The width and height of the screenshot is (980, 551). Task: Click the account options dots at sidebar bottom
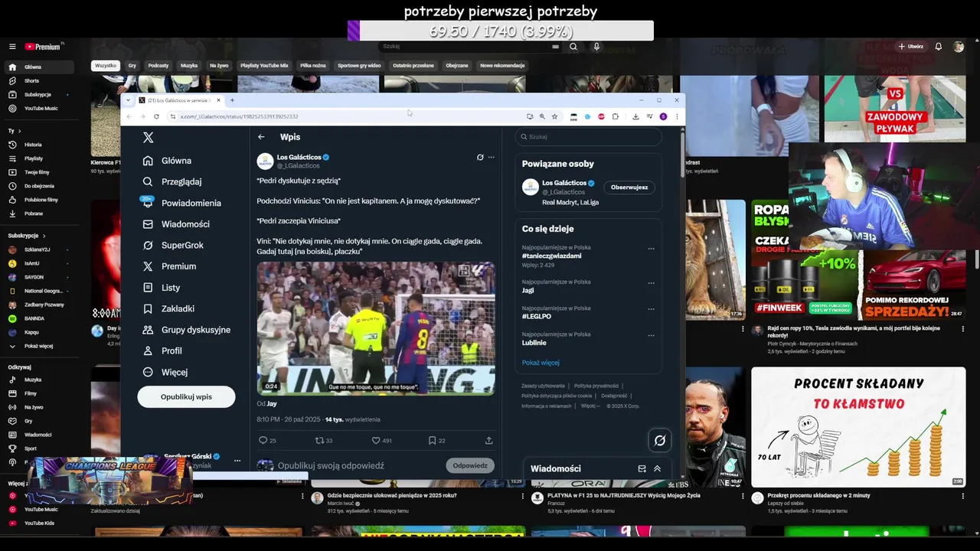[237, 461]
